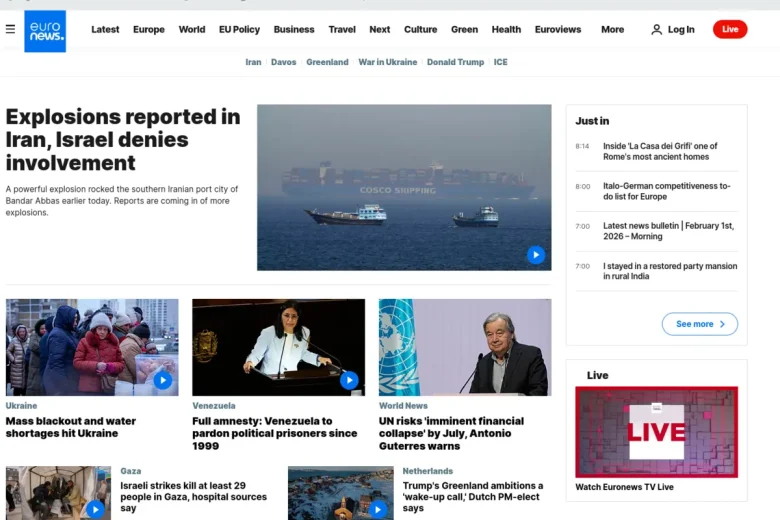Open the hamburger menu icon
The image size is (780, 520).
pyautogui.click(x=10, y=29)
